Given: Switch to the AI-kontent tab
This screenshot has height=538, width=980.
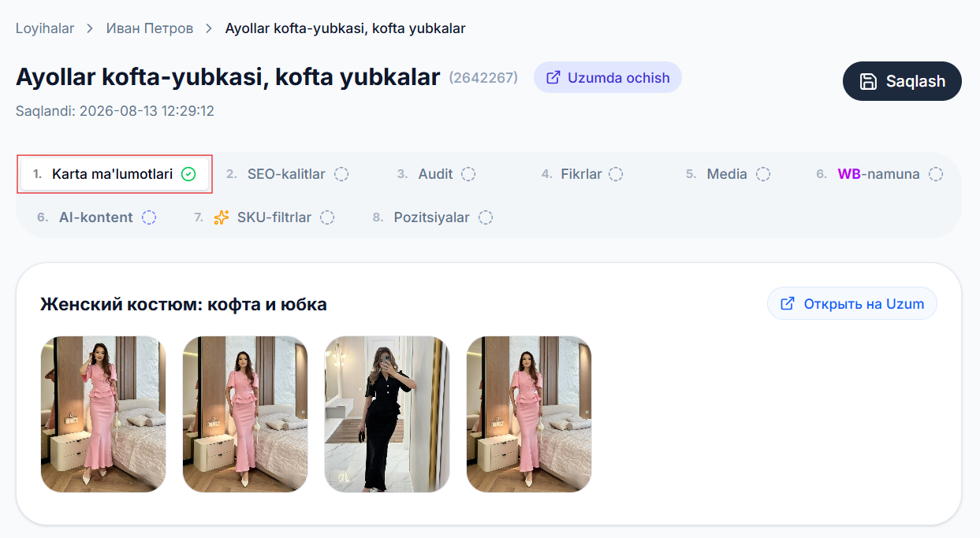Looking at the screenshot, I should pyautogui.click(x=96, y=217).
